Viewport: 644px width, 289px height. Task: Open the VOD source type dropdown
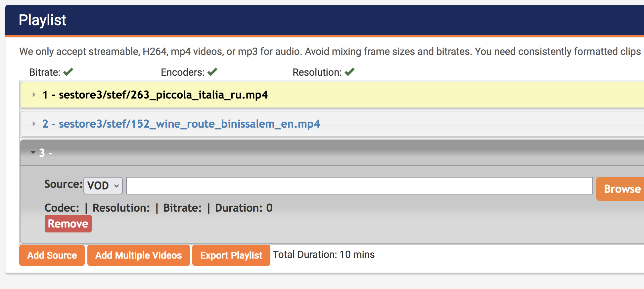tap(103, 186)
